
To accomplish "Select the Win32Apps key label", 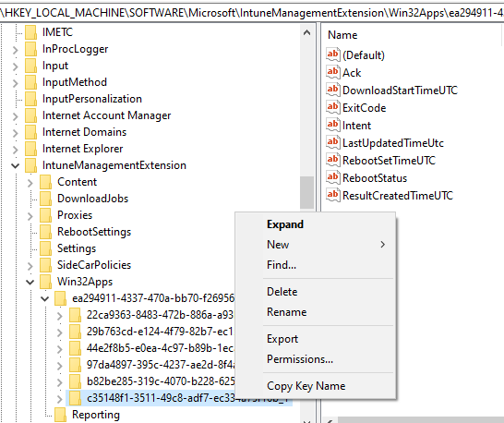I will [x=85, y=282].
